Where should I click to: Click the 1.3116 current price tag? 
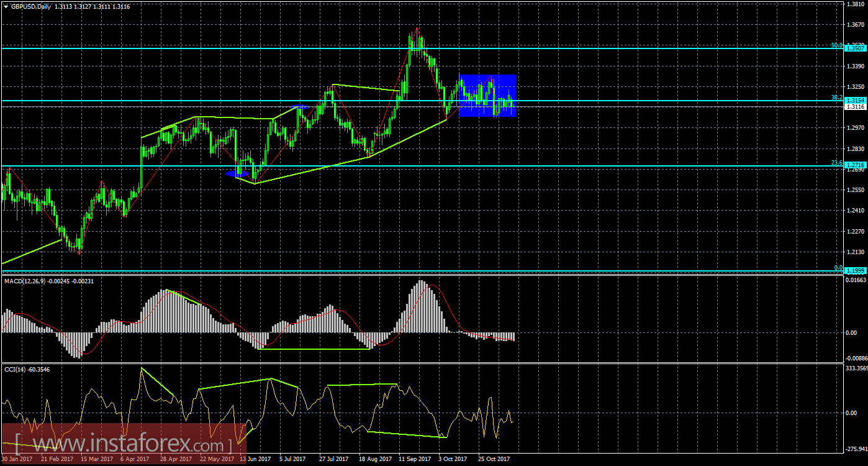[x=855, y=106]
